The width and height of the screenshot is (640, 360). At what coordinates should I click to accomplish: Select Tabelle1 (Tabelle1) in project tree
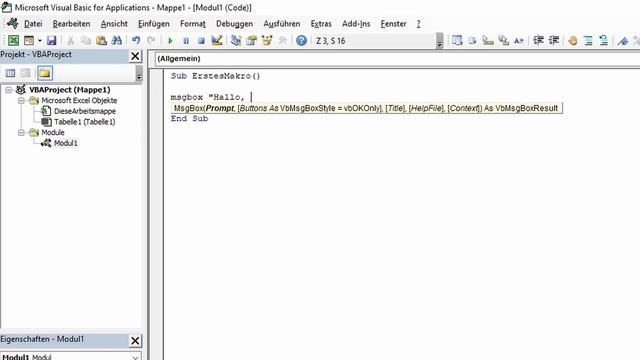(x=84, y=122)
